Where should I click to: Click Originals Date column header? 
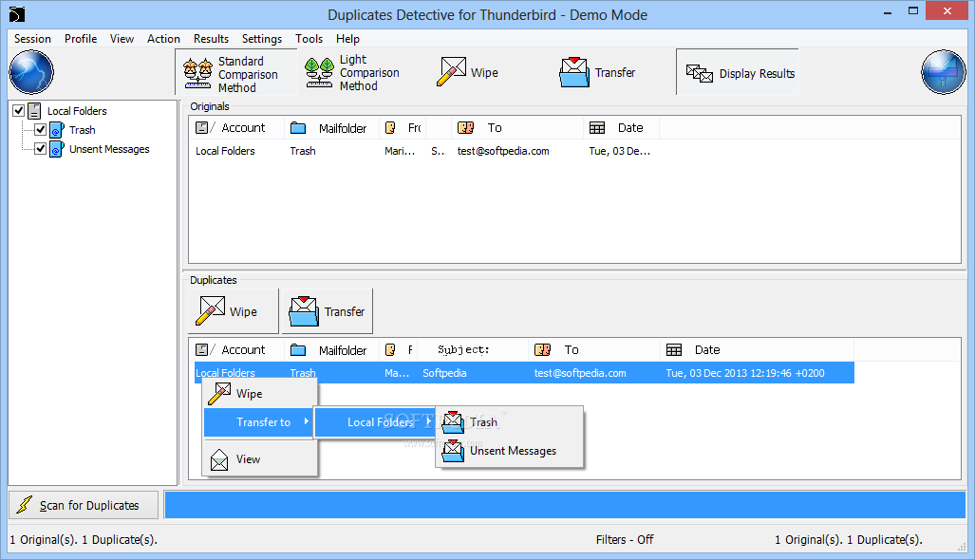pyautogui.click(x=621, y=127)
